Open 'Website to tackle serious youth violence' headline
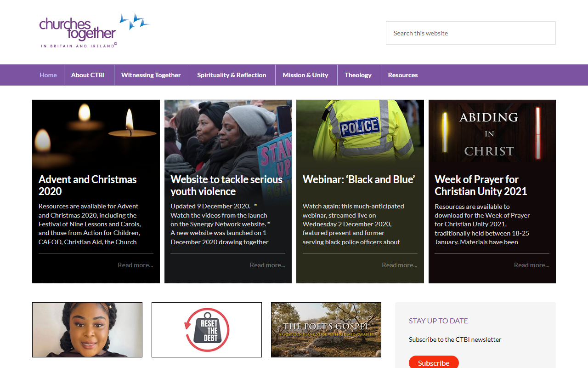Viewport: 588px width, 368px height. (226, 185)
